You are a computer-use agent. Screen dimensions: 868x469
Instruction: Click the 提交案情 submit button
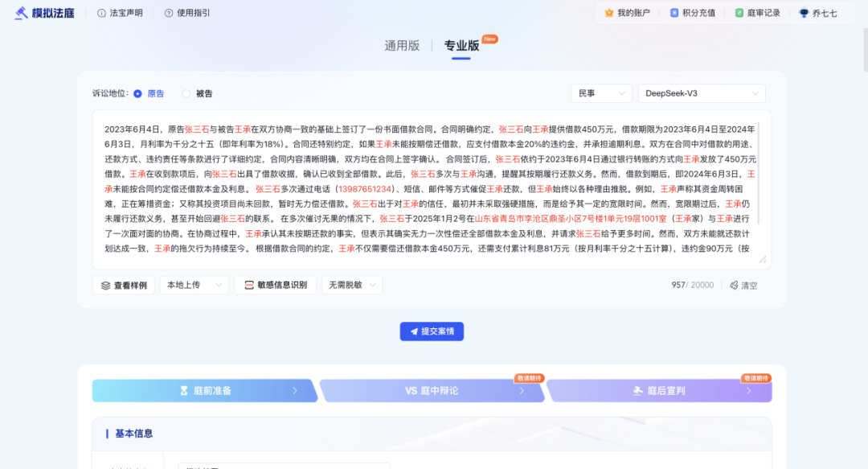tap(432, 331)
